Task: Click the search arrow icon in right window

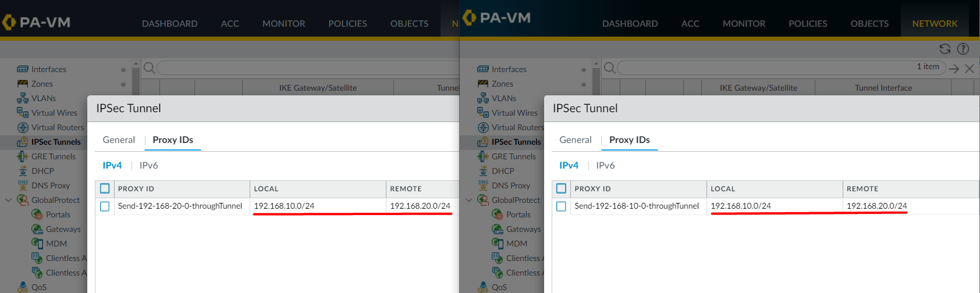Action: tap(953, 69)
